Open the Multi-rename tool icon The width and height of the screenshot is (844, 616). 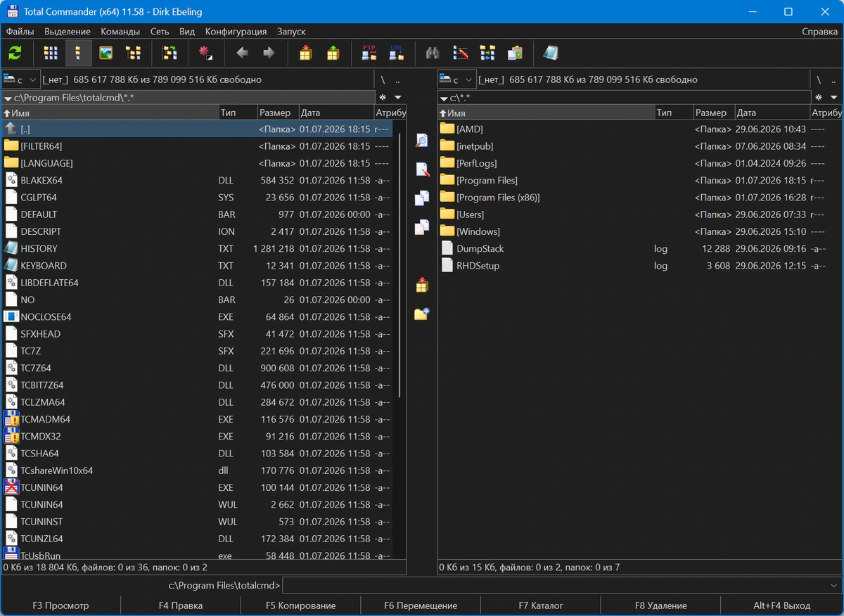click(461, 53)
